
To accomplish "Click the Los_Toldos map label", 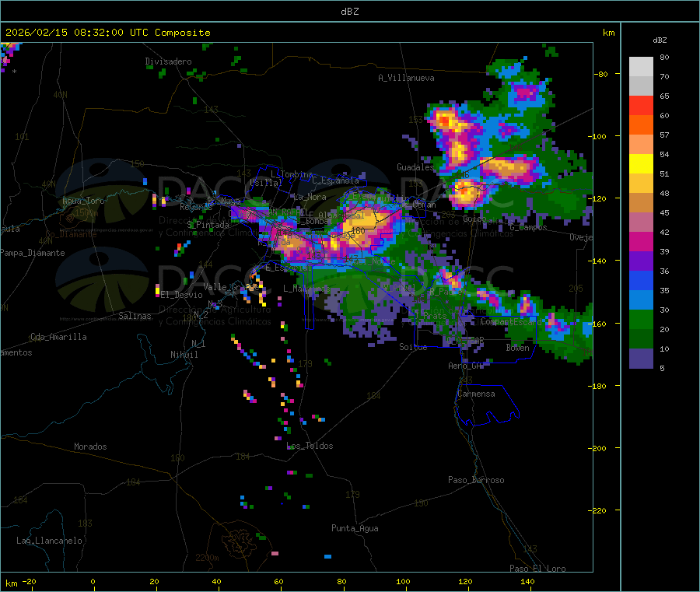I will (x=310, y=446).
